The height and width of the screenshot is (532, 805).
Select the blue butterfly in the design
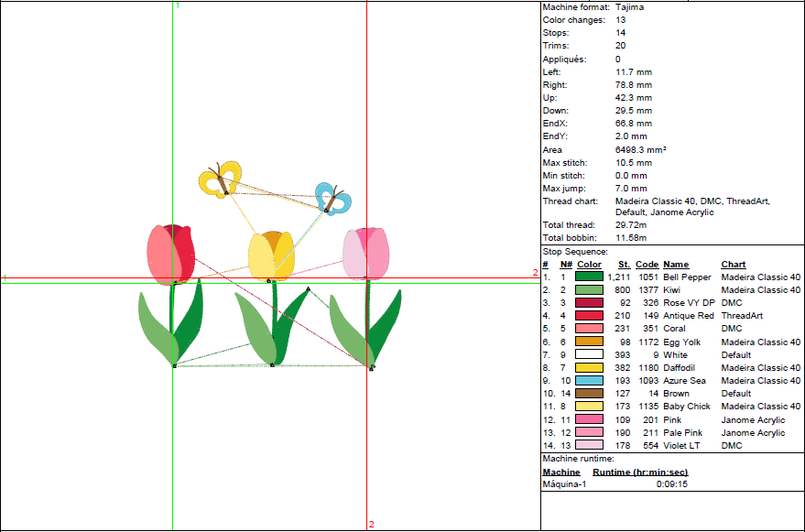pyautogui.click(x=332, y=199)
